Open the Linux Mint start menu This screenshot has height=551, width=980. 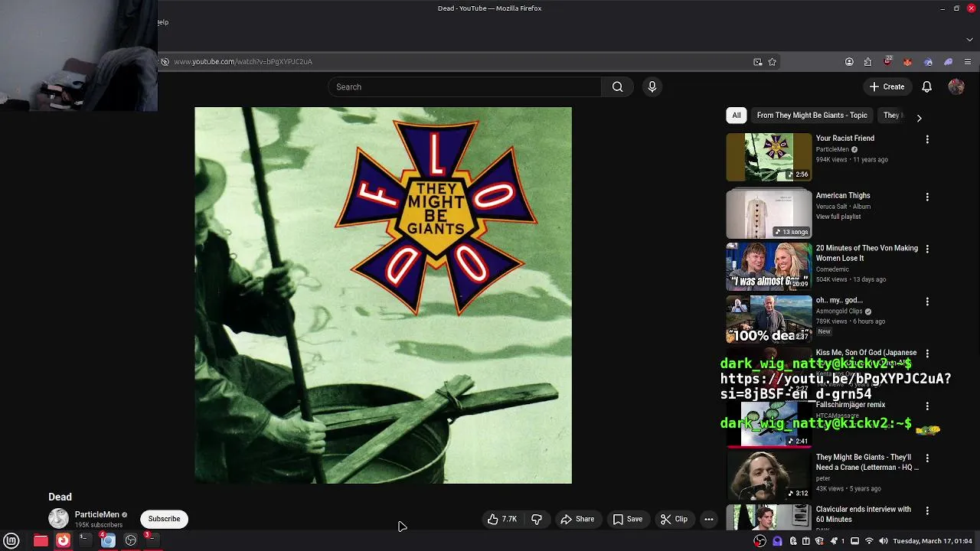[11, 541]
